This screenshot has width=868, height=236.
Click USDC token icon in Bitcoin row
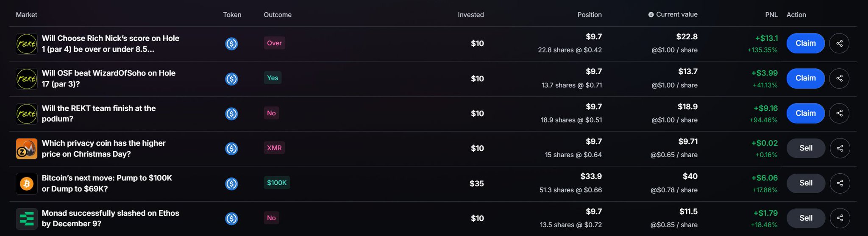(231, 184)
